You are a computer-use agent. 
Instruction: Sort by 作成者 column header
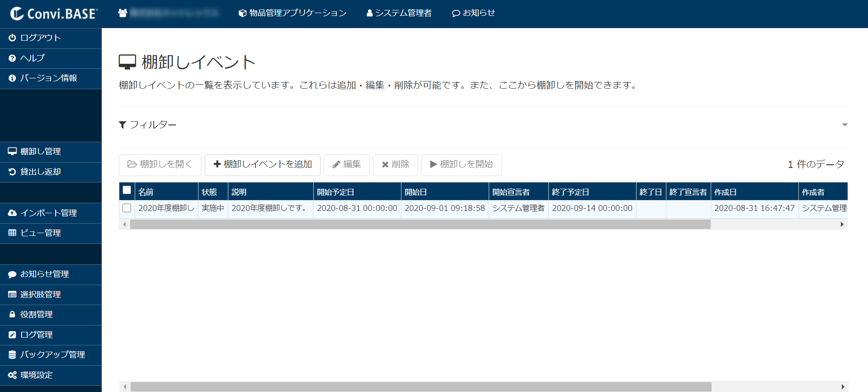[x=823, y=192]
